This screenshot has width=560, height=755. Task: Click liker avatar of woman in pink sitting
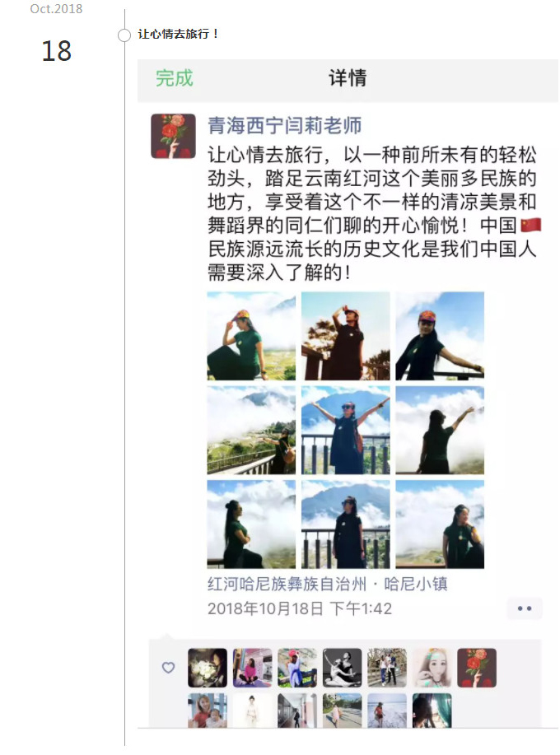[252, 668]
